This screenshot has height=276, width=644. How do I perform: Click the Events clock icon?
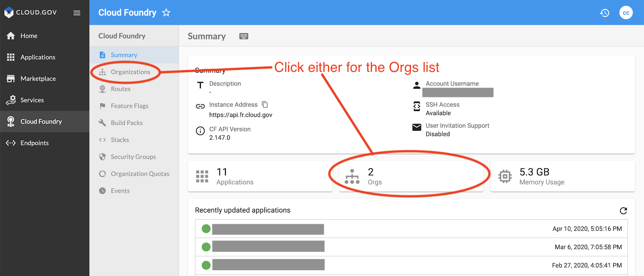click(x=102, y=191)
